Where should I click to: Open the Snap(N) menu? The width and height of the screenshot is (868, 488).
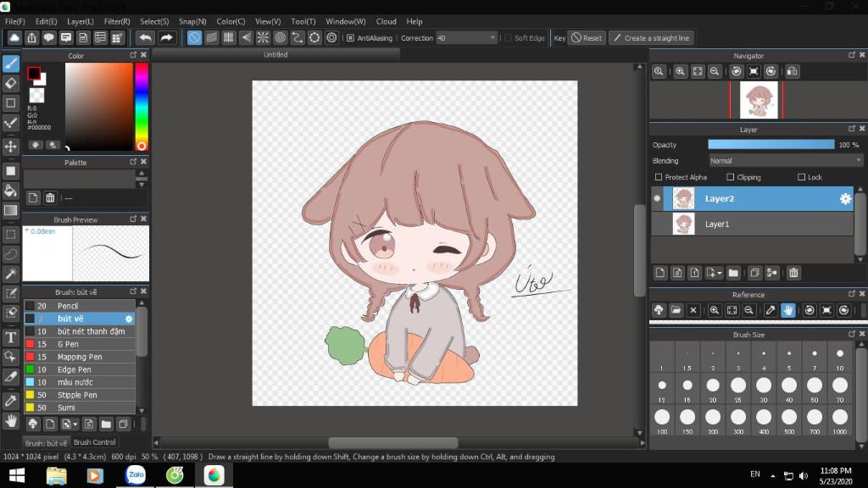point(192,21)
